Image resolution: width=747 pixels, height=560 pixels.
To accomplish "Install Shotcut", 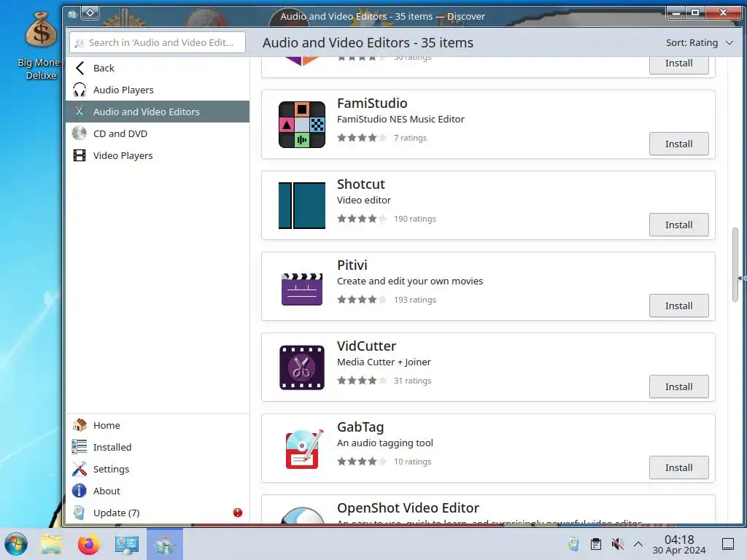I will coord(678,225).
